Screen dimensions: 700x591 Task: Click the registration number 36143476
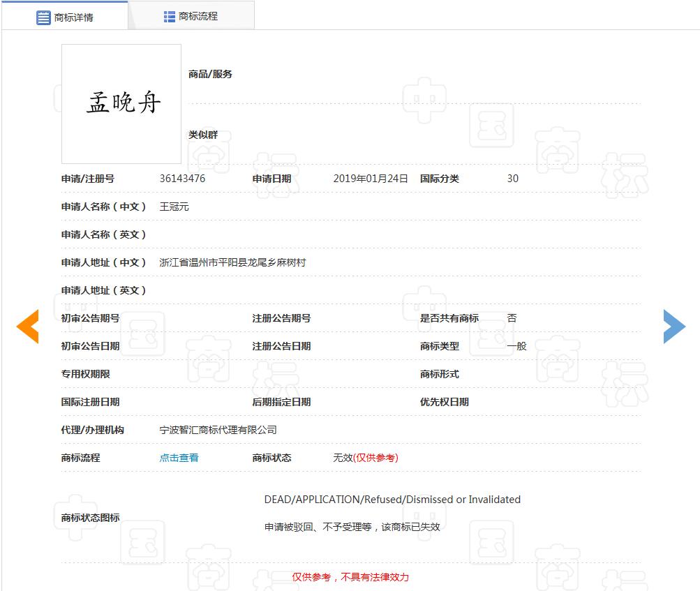pyautogui.click(x=182, y=179)
